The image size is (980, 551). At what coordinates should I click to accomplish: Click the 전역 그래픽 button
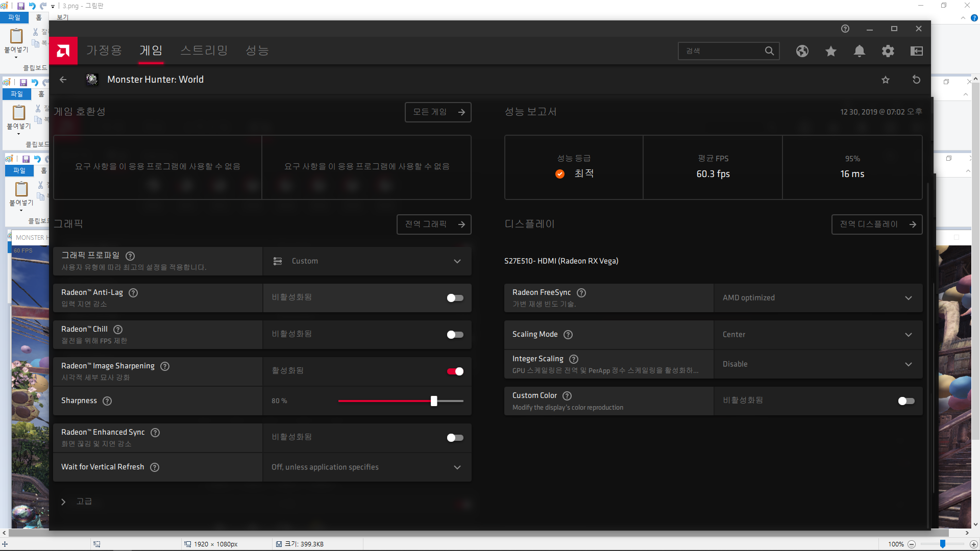pyautogui.click(x=434, y=224)
